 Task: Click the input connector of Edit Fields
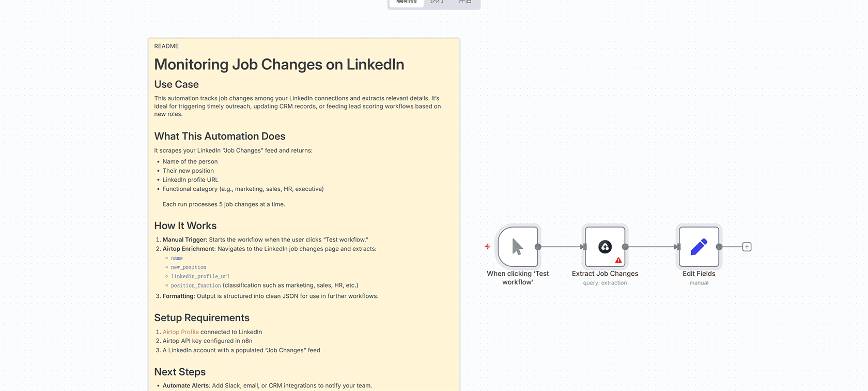pyautogui.click(x=677, y=247)
